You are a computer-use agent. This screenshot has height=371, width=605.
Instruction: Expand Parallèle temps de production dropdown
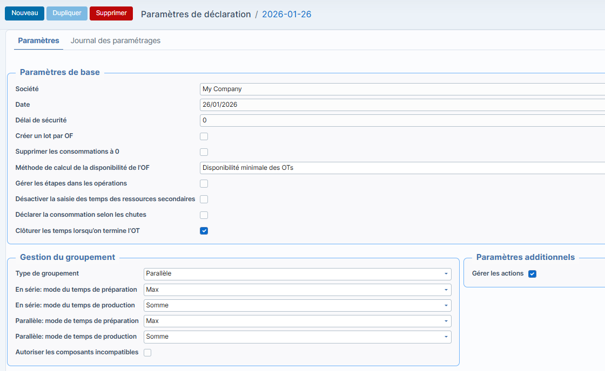pyautogui.click(x=297, y=337)
